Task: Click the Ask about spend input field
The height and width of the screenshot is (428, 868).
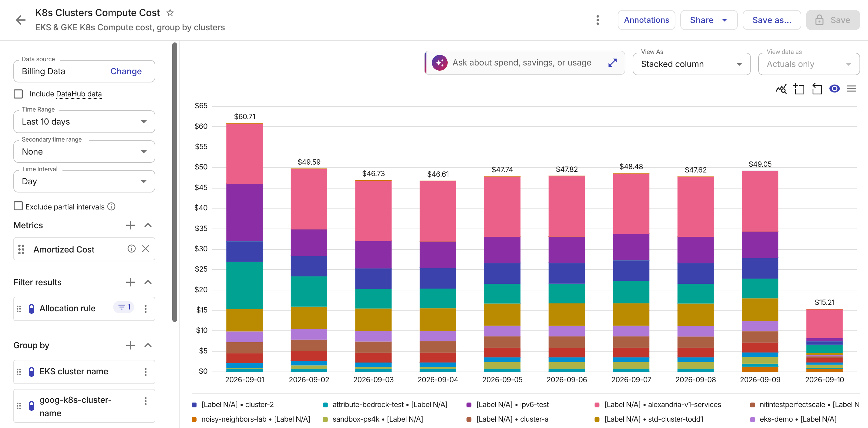Action: coord(522,63)
